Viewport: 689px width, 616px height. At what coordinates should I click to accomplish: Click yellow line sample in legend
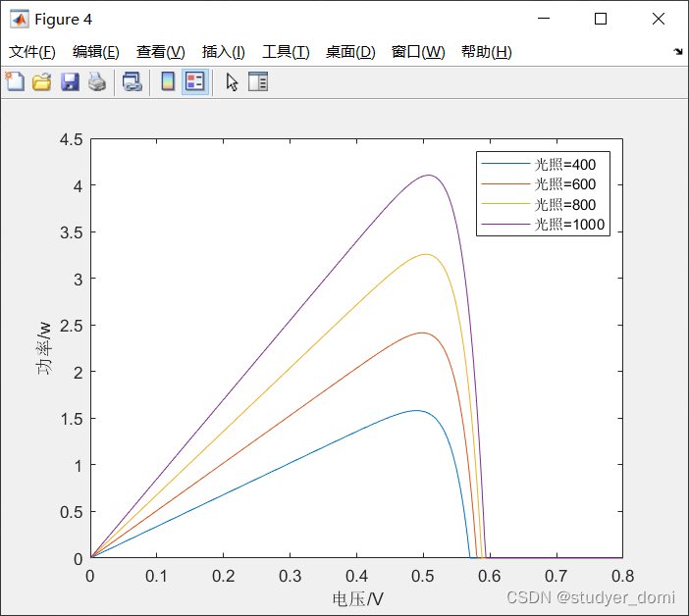[505, 204]
